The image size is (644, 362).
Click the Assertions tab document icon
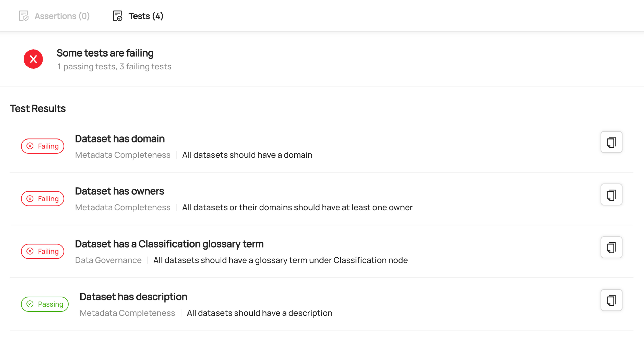click(24, 16)
